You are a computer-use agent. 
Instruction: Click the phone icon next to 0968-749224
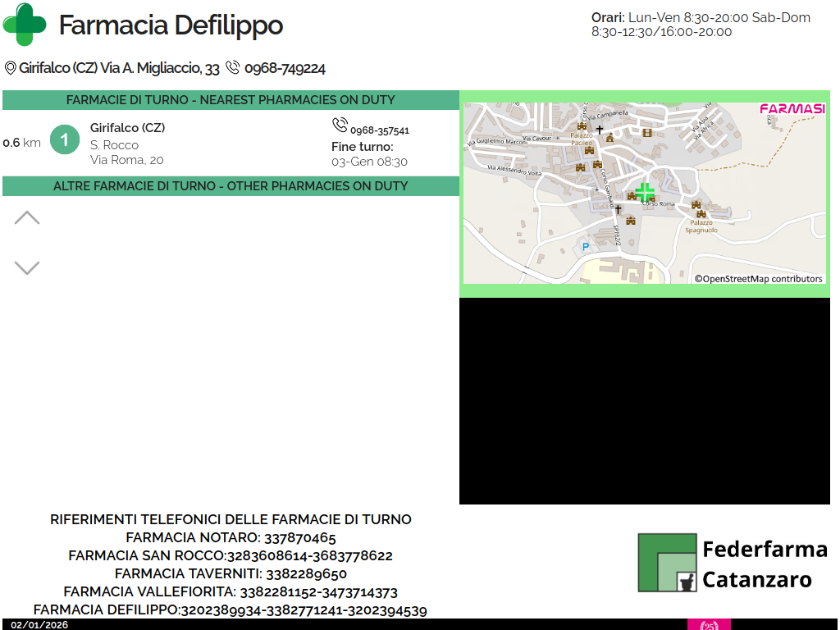click(x=233, y=68)
